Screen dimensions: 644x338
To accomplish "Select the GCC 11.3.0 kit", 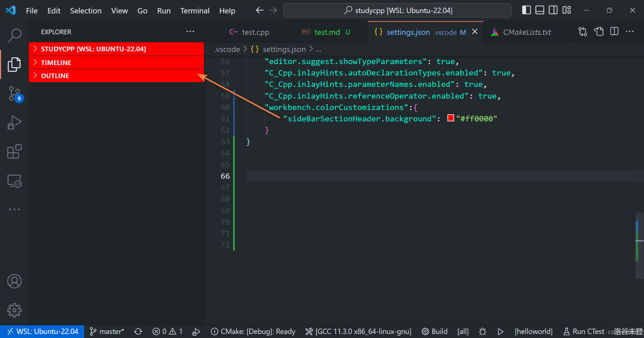I will coord(358,332).
